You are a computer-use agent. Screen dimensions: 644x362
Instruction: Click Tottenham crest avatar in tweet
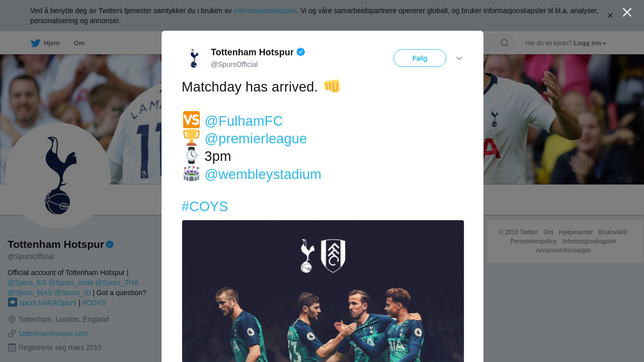pos(194,58)
